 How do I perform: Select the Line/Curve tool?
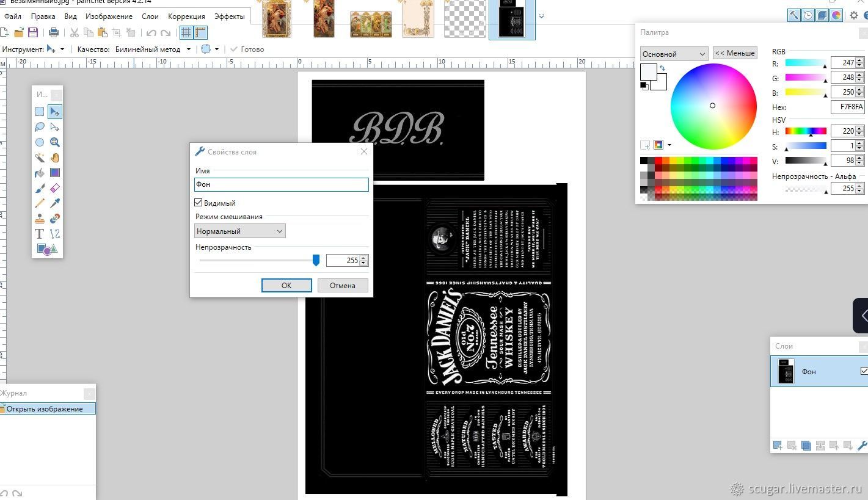[55, 234]
